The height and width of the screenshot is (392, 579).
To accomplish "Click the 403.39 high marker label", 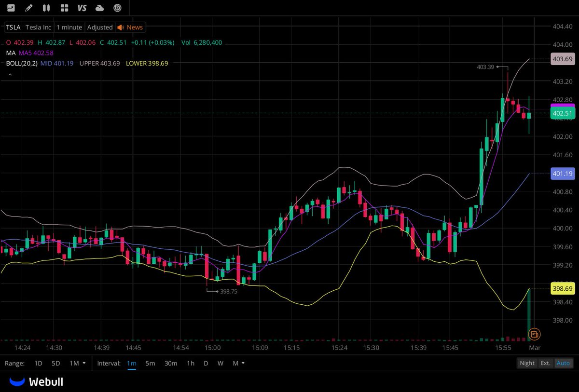I will (x=485, y=67).
